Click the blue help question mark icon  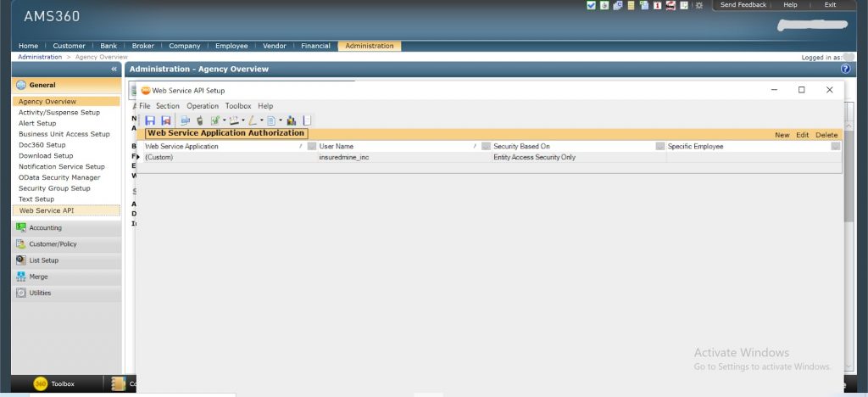click(x=845, y=69)
